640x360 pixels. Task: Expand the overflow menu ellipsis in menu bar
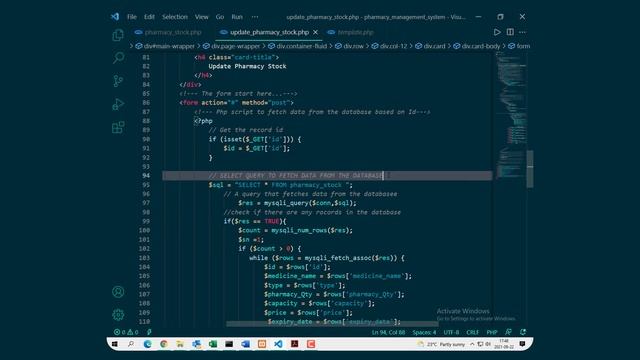click(255, 17)
